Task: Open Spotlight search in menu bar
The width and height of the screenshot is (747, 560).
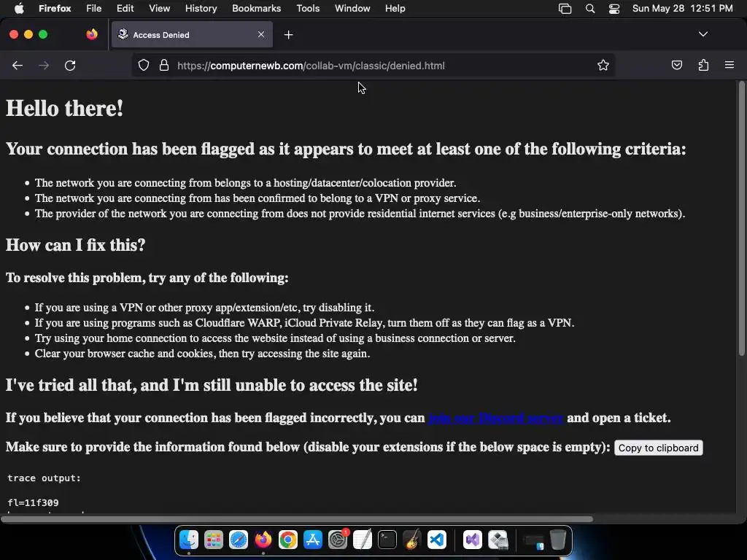Action: (589, 9)
